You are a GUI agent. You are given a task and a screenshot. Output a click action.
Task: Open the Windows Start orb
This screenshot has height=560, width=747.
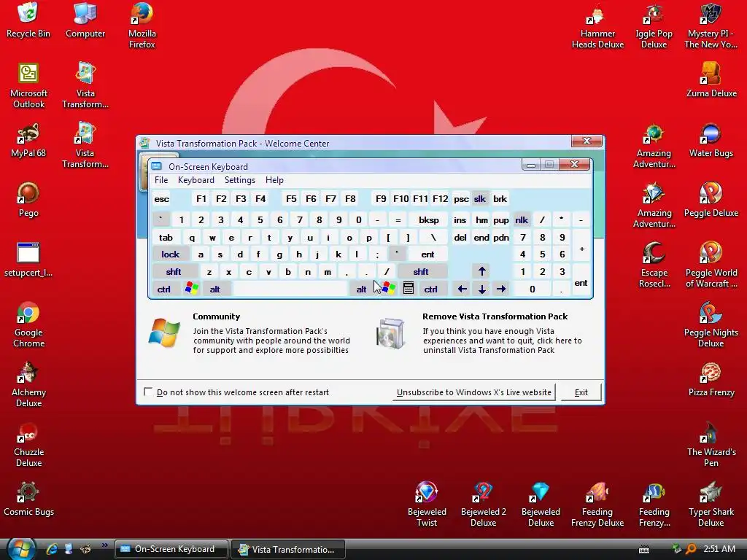[21, 549]
